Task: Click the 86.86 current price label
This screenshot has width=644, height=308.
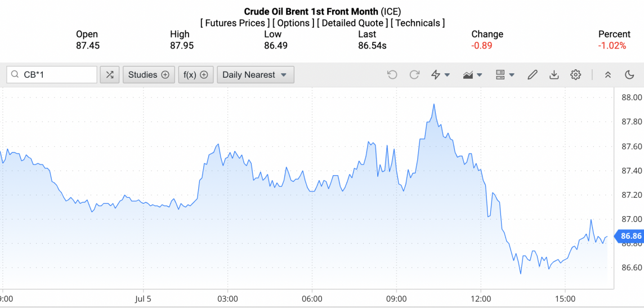Action: click(x=630, y=236)
